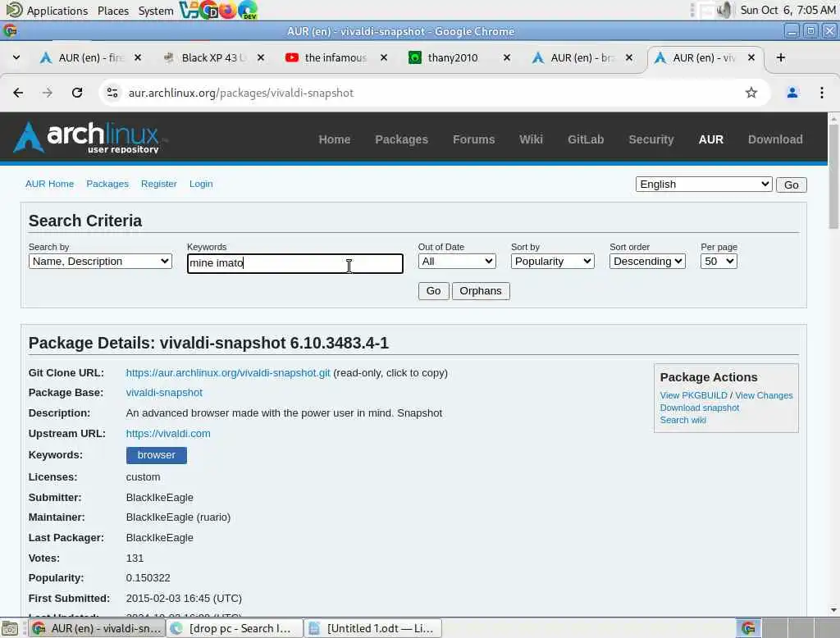Open the https://vivaldi.com upstream link
This screenshot has width=840, height=638.
coord(168,433)
